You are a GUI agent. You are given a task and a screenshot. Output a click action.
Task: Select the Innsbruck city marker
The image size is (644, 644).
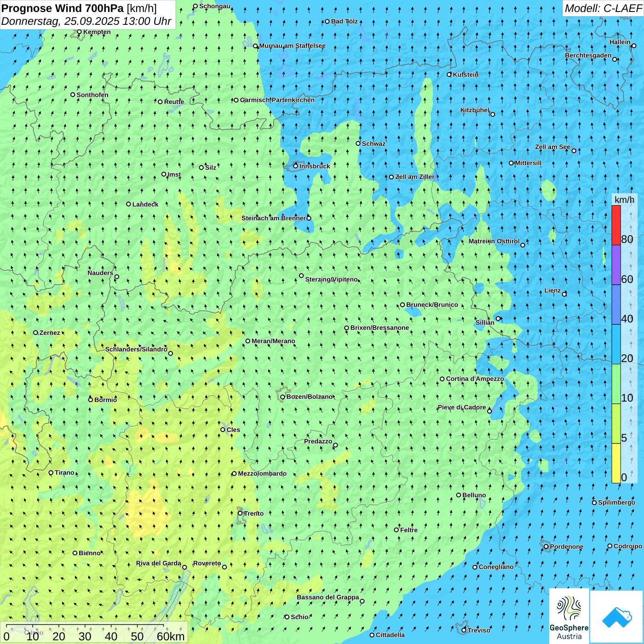296,166
